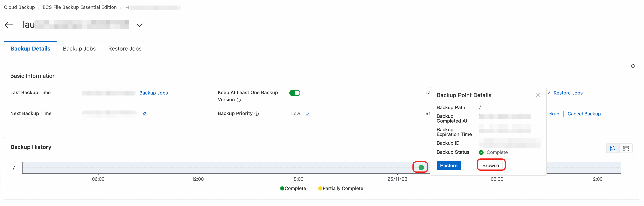The width and height of the screenshot is (644, 206).
Task: Click the Basic Information heading
Action: coord(33,76)
